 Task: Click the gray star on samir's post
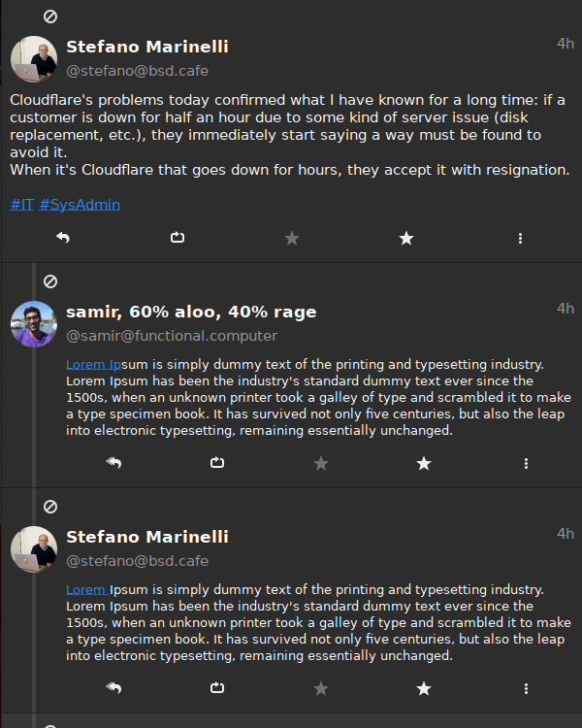point(321,464)
